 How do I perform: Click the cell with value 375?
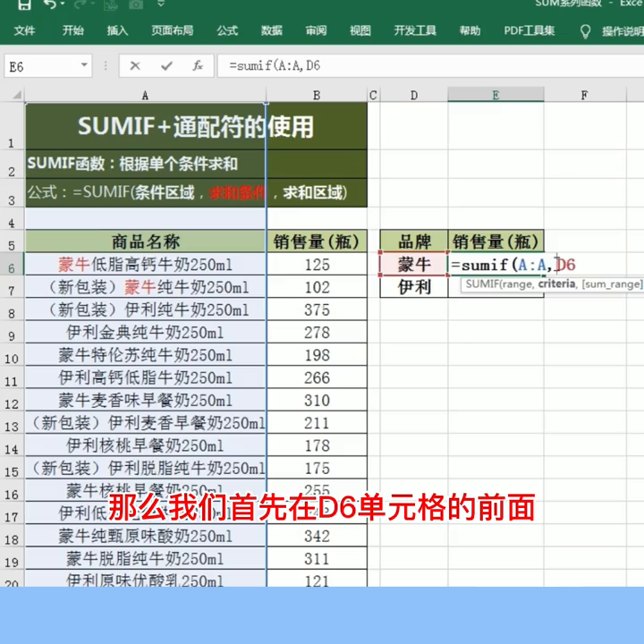click(317, 309)
